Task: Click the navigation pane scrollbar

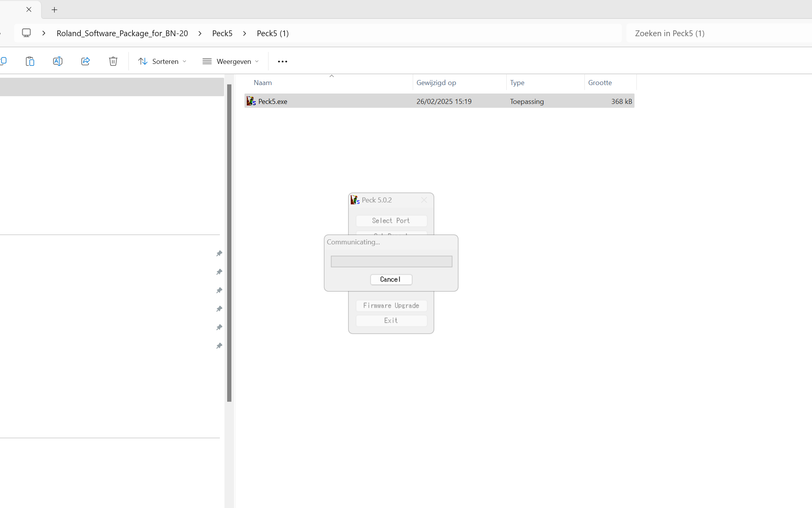Action: 229,242
